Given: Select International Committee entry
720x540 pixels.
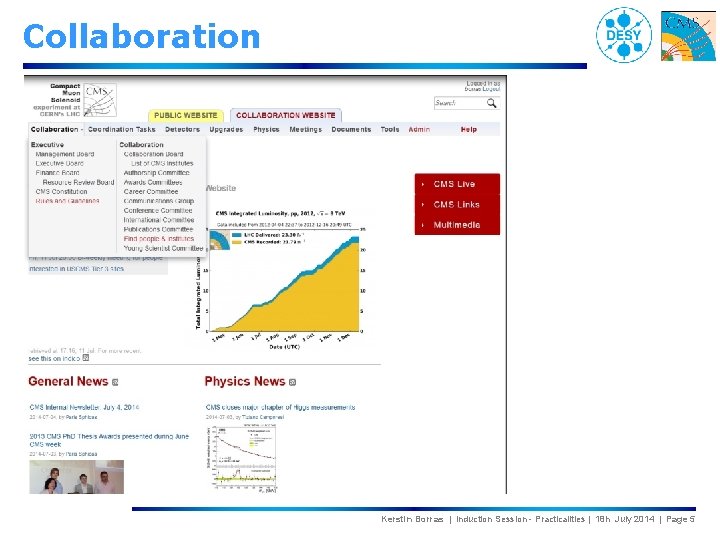Looking at the screenshot, I should [x=158, y=220].
